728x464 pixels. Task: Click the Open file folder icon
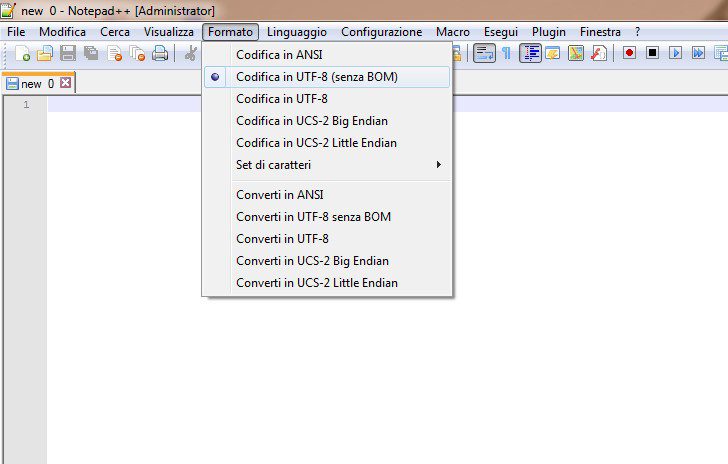(45, 54)
